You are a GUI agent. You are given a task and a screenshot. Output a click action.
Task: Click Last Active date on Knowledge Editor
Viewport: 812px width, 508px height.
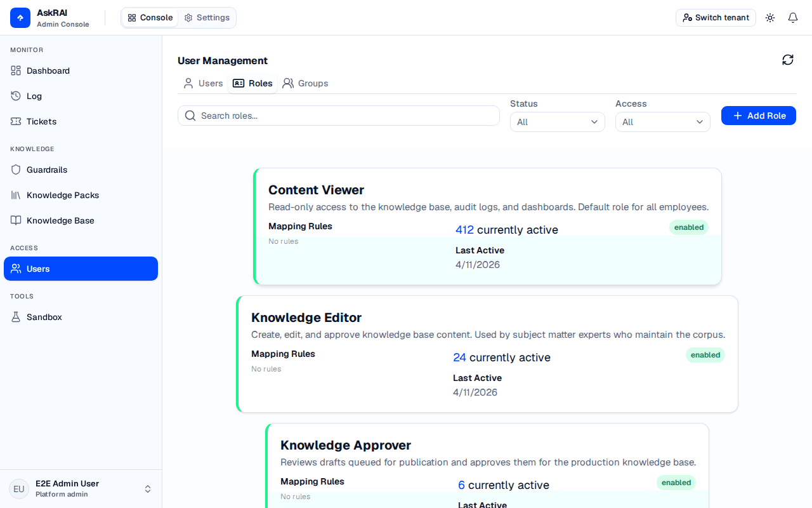[475, 392]
